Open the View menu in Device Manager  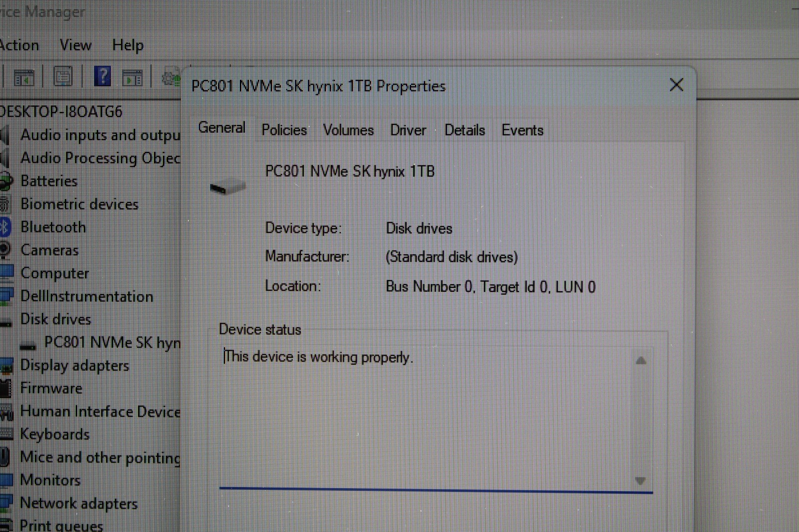(76, 45)
